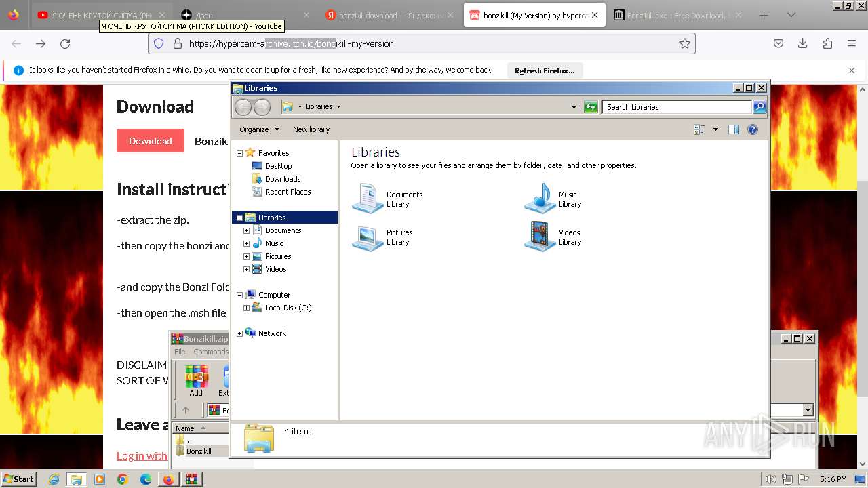Reload the Firefox page
Viewport: 868px width, 488px height.
coord(65,43)
